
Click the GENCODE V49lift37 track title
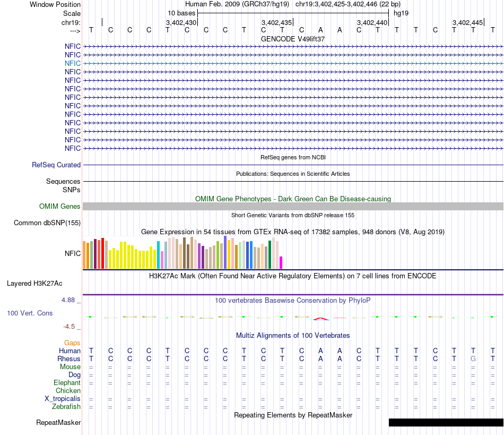click(x=293, y=39)
